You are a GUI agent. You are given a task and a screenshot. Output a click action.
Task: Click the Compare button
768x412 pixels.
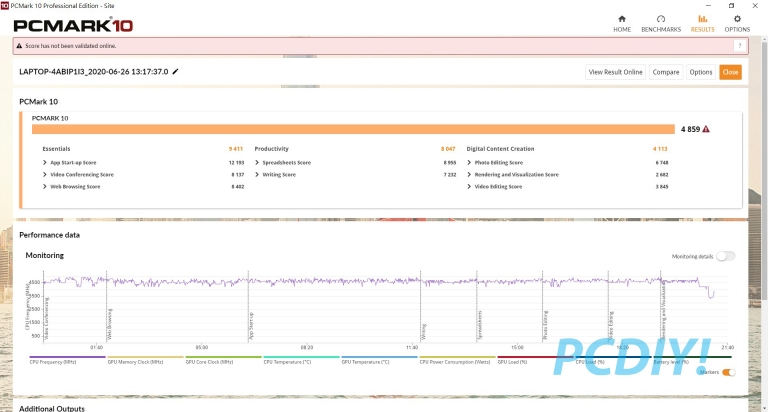666,72
